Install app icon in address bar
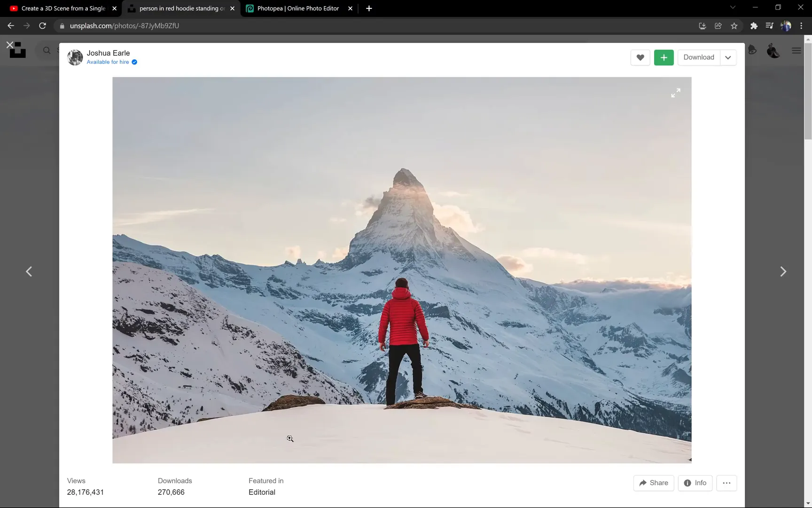 [703, 26]
